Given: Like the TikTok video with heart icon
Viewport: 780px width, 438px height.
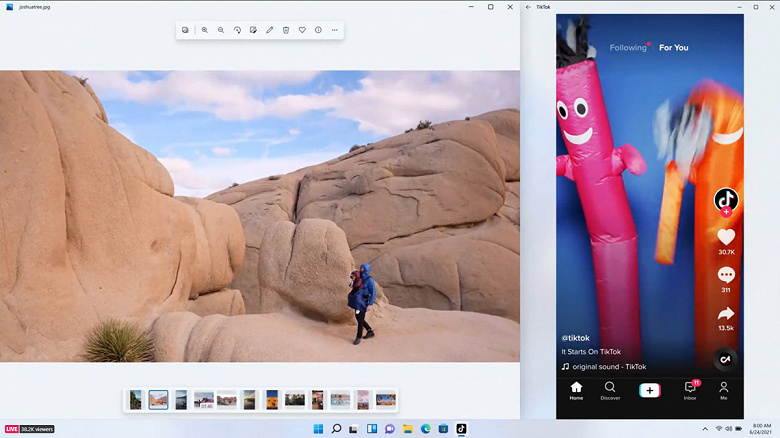Looking at the screenshot, I should 726,237.
